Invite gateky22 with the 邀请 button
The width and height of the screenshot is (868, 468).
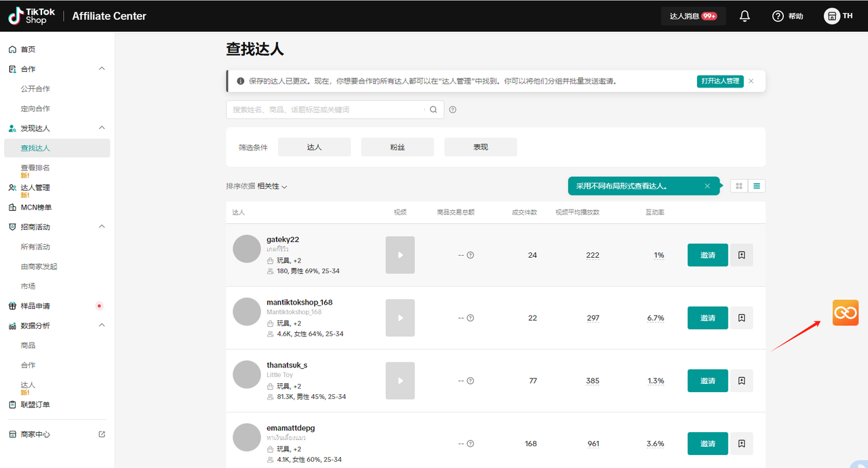708,255
